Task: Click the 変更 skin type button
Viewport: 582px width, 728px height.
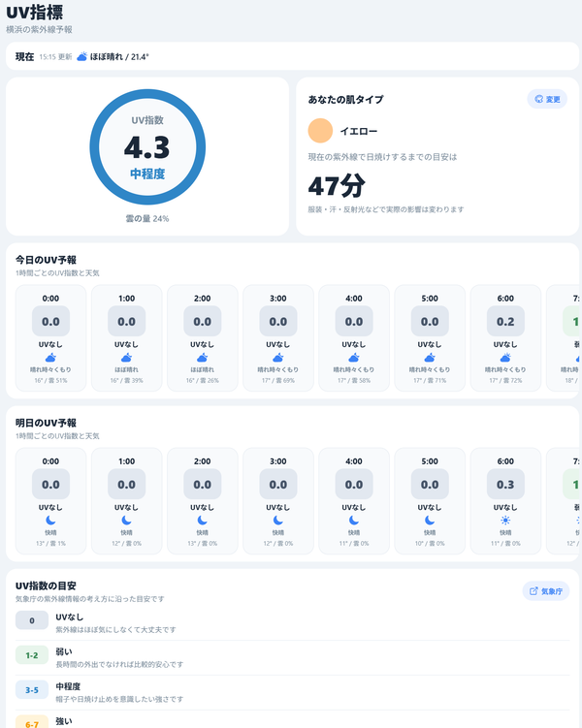Action: coord(547,99)
